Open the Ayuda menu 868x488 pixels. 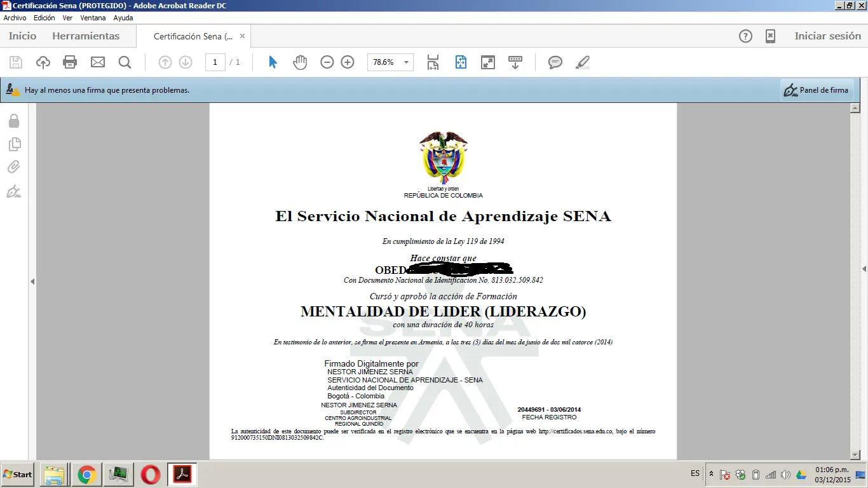tap(123, 18)
